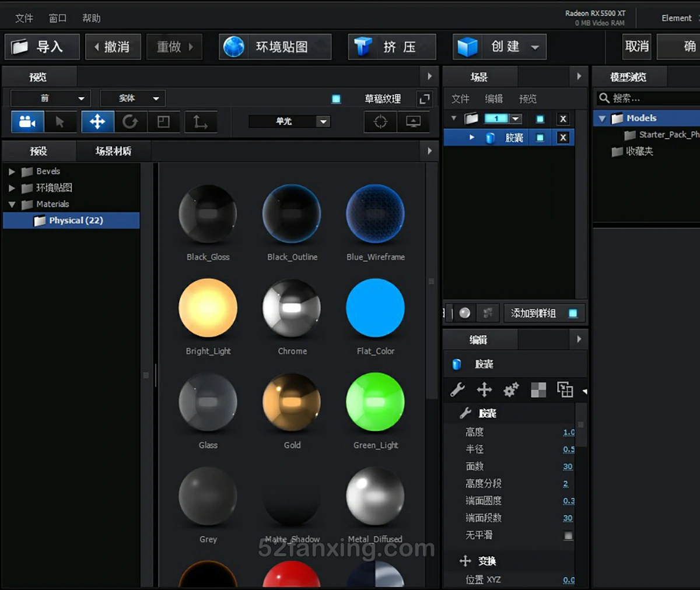Viewport: 700px width, 590px height.
Task: Click the 导入 import button
Action: (x=42, y=47)
